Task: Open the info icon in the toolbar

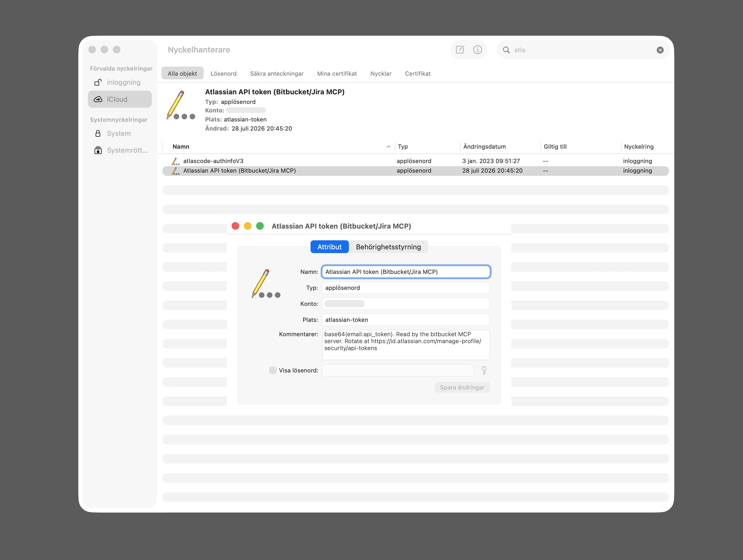Action: tap(477, 50)
